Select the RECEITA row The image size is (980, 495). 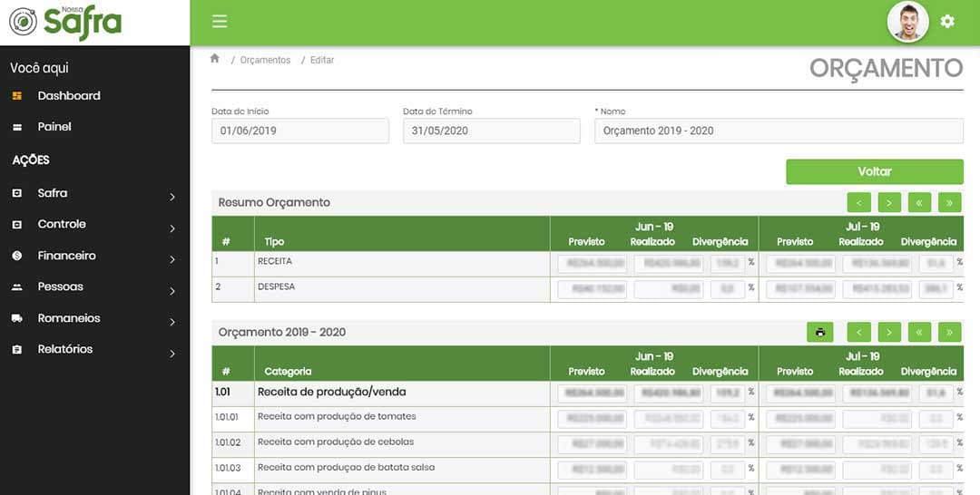[587, 264]
